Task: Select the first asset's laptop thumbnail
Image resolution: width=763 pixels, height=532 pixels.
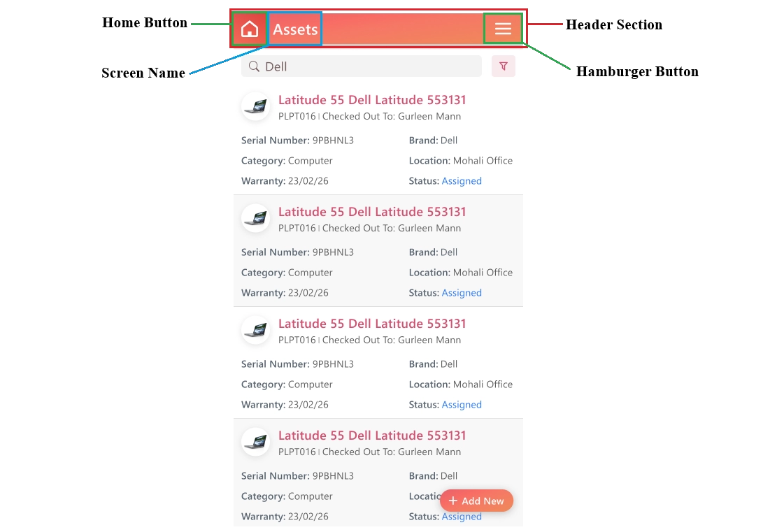Action: (255, 106)
